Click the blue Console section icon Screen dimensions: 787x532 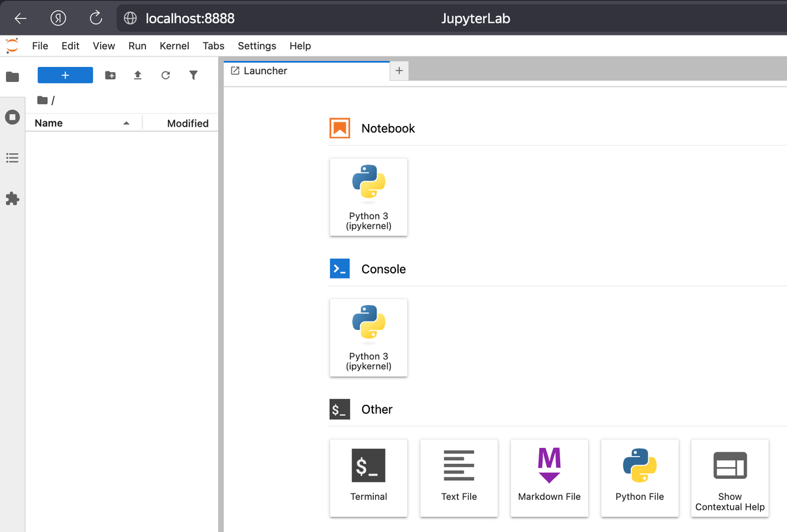point(340,269)
